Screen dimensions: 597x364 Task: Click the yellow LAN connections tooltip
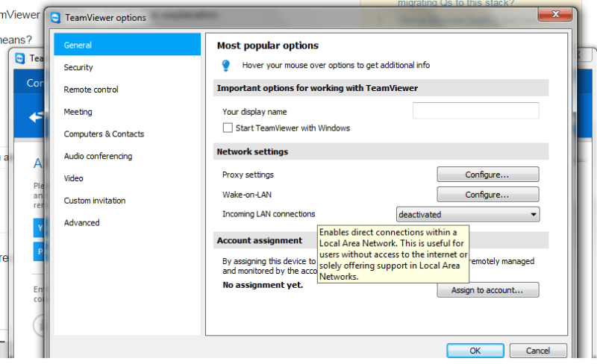393,254
